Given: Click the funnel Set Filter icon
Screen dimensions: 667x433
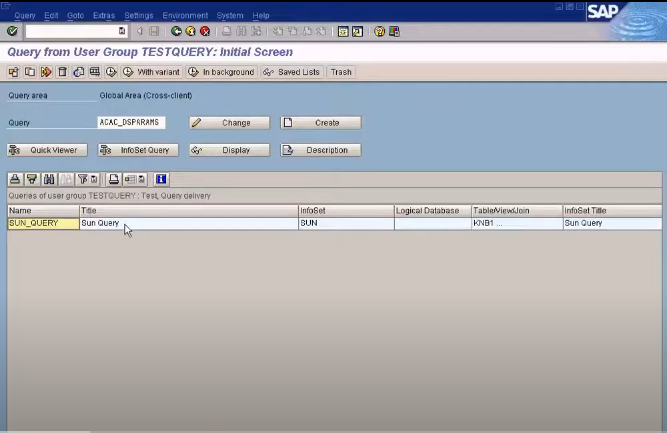Looking at the screenshot, I should [83, 179].
